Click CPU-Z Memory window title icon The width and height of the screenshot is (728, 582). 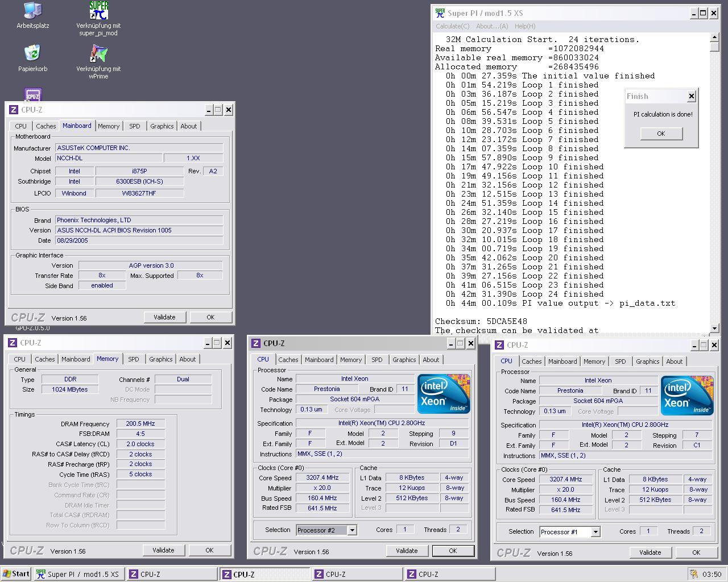(13, 343)
